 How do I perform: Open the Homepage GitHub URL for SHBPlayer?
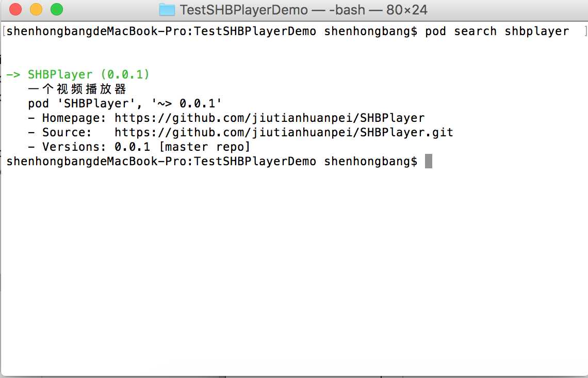269,118
